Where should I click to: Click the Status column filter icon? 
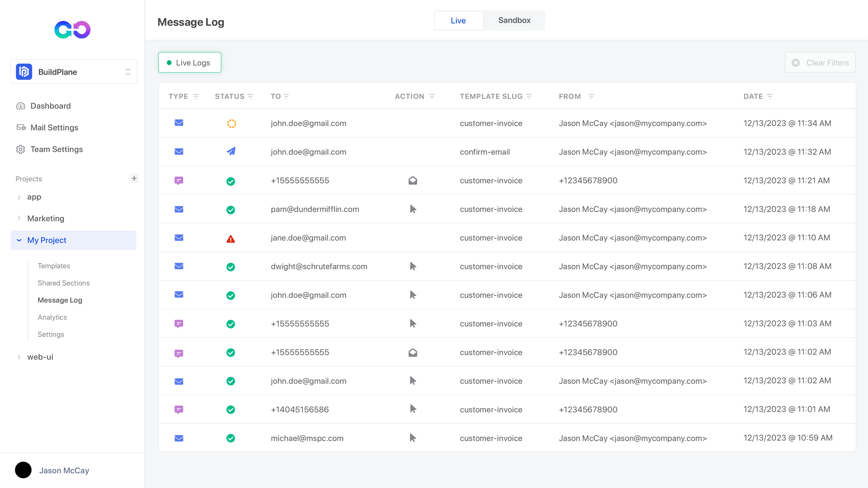click(250, 96)
